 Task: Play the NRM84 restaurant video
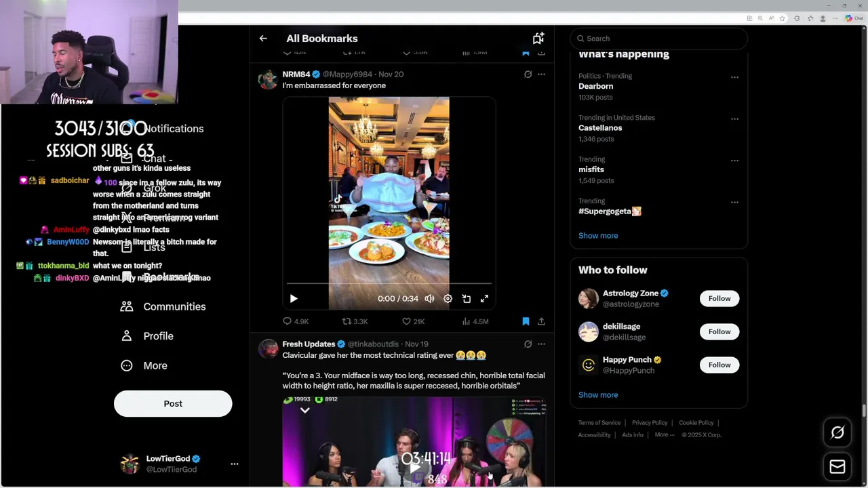294,299
